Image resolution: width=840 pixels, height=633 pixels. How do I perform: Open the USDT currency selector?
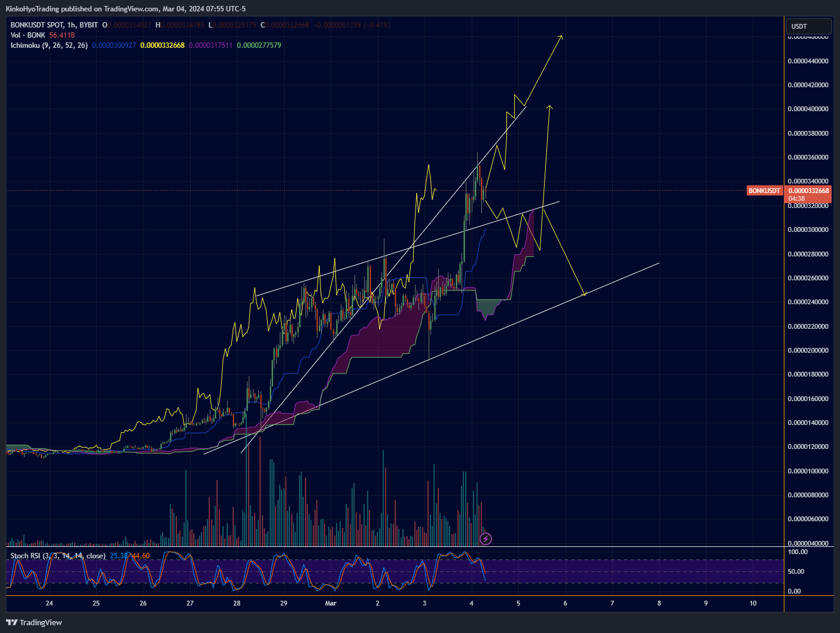(x=808, y=26)
